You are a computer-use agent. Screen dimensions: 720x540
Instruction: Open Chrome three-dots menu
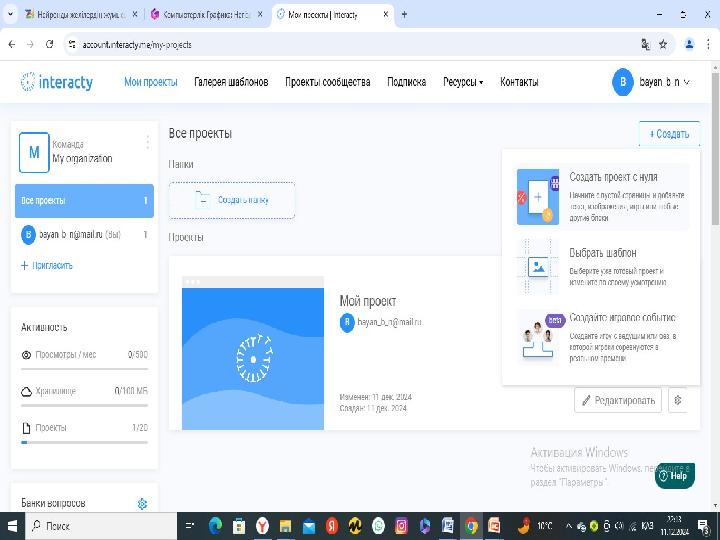point(708,44)
